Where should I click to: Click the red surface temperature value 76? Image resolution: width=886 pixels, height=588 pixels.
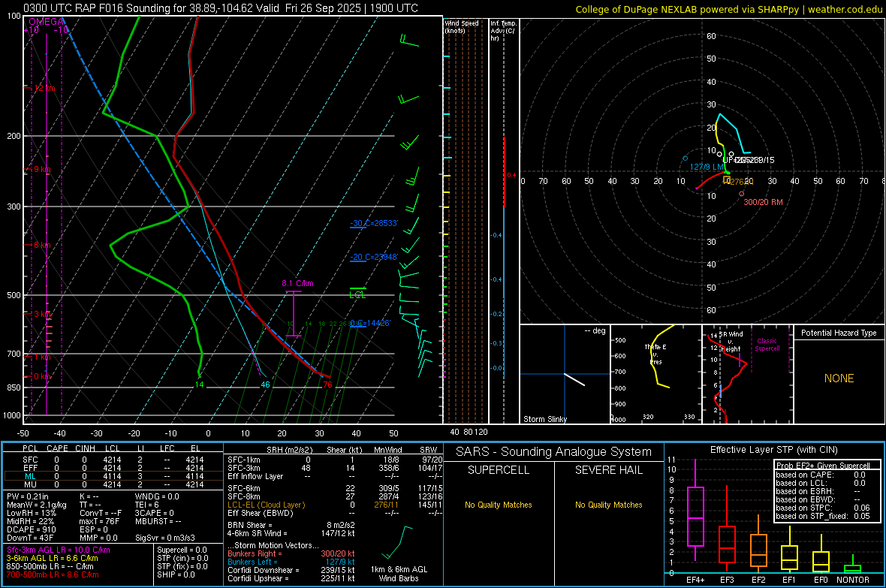click(x=327, y=384)
